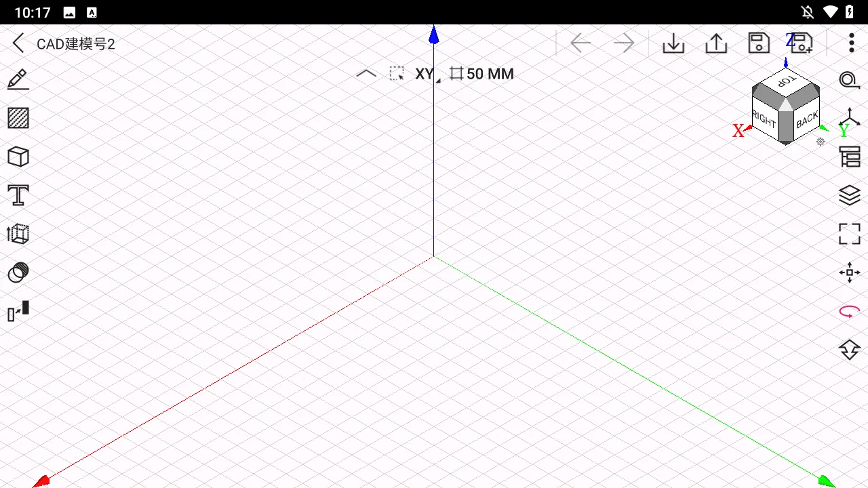Activate the extrude tool

pyautogui.click(x=18, y=234)
